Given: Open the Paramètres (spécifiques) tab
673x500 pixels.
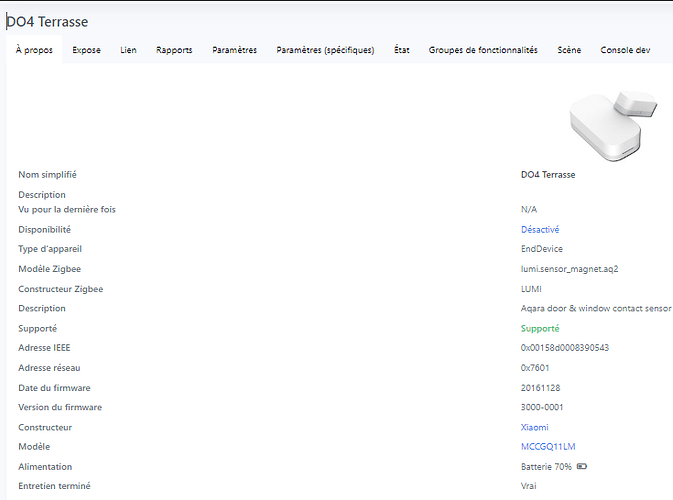Looking at the screenshot, I should click(325, 50).
